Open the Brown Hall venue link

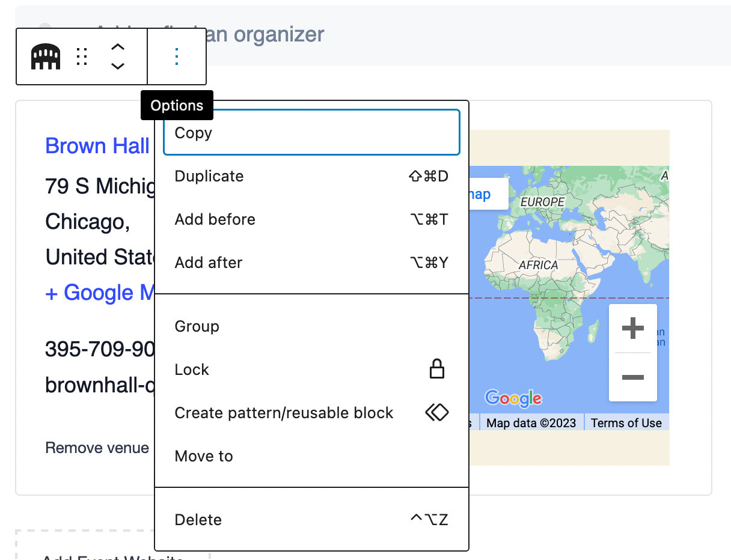coord(97,146)
